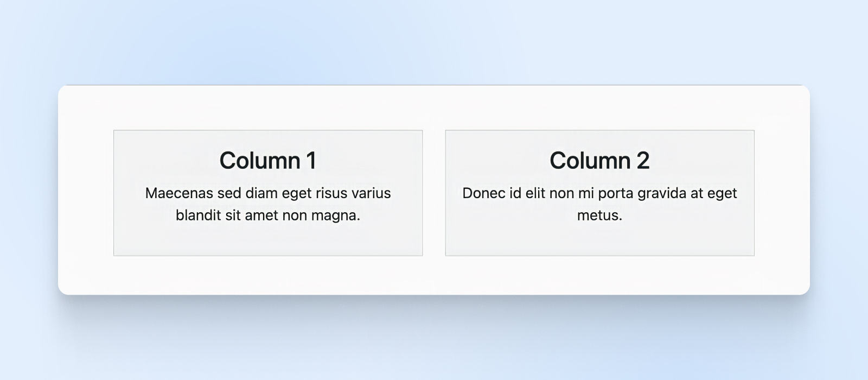The height and width of the screenshot is (380, 868).
Task: Click the word "metus." in Column 2
Action: pos(599,216)
